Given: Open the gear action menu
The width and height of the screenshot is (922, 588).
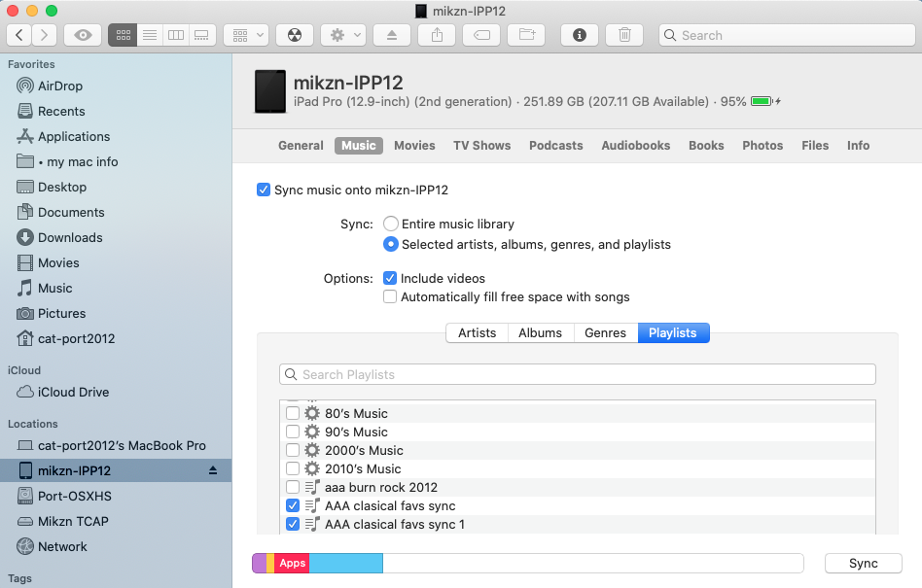Looking at the screenshot, I should 343,35.
